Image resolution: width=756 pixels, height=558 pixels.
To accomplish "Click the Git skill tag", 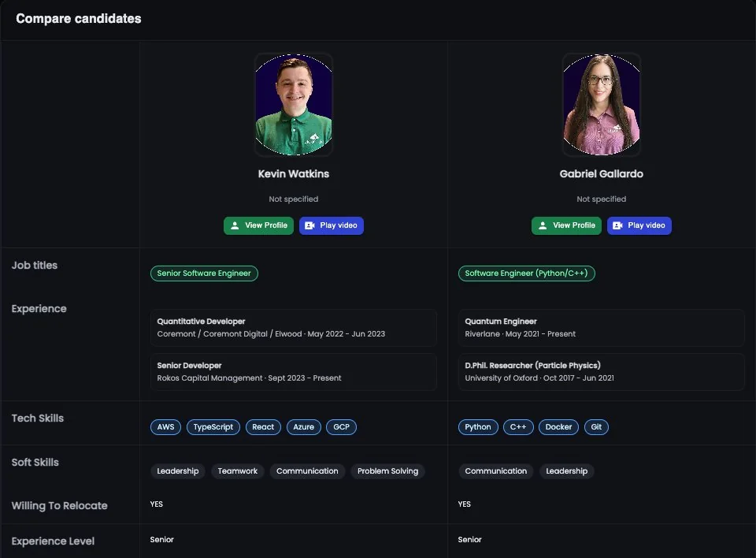I will pyautogui.click(x=596, y=426).
